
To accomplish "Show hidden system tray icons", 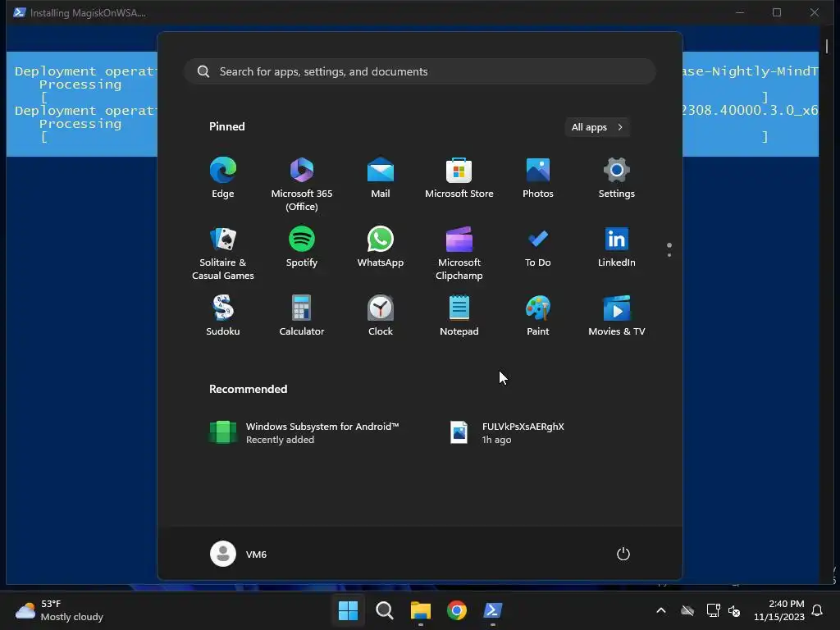I will (x=661, y=610).
